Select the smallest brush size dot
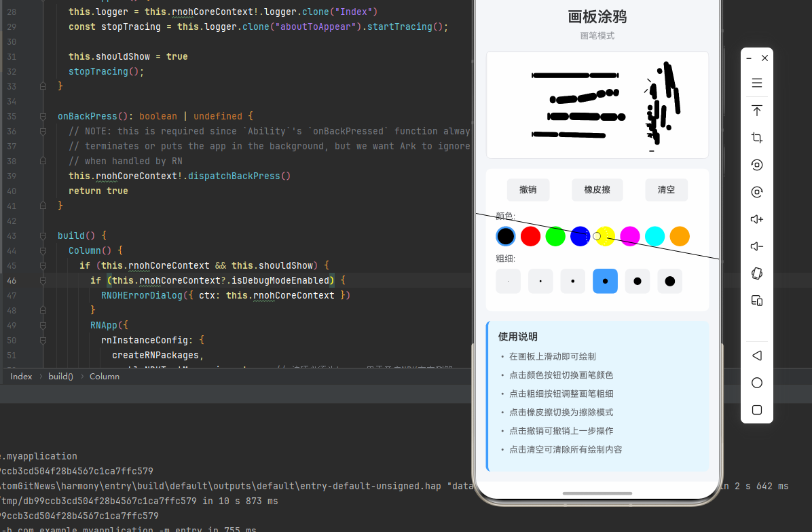Viewport: 812px width, 532px height. pos(508,281)
